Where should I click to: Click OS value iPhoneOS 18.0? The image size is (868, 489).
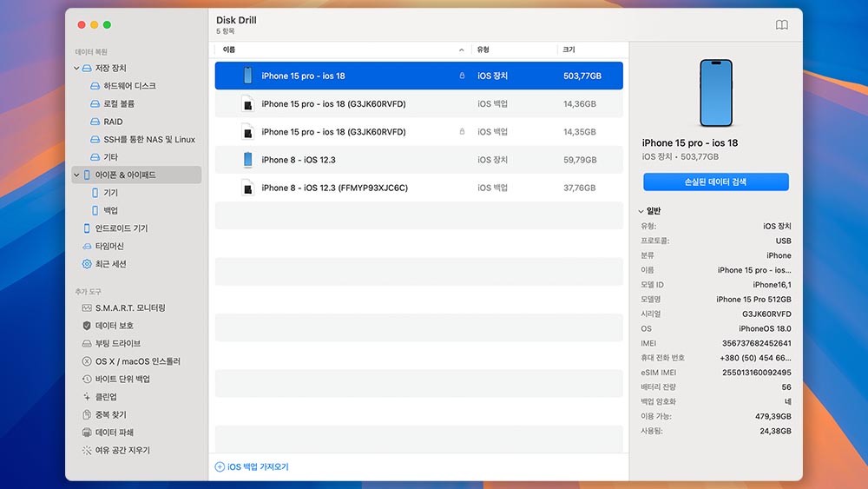765,328
